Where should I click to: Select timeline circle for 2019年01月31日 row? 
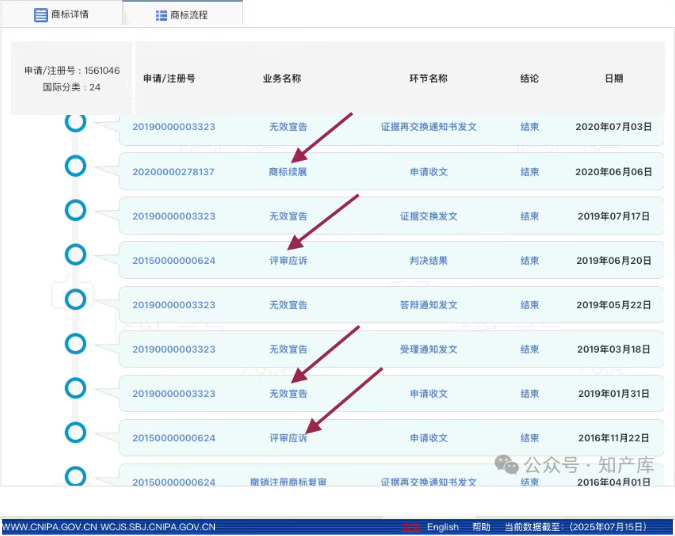point(75,388)
